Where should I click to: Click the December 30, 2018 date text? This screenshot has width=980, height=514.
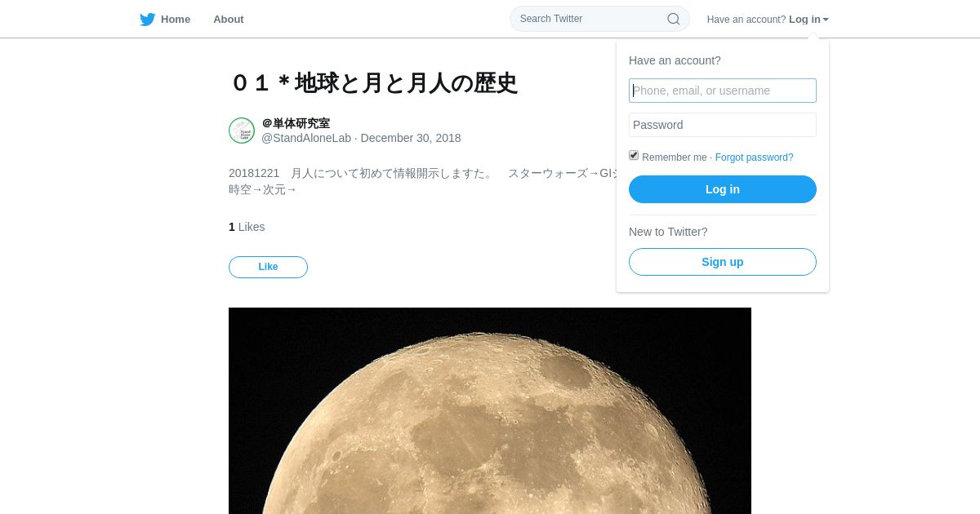[x=411, y=138]
